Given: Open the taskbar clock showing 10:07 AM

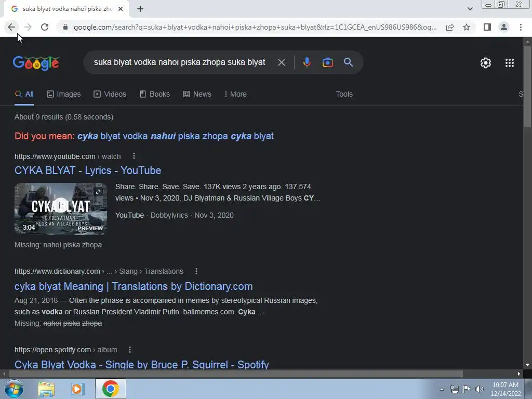Looking at the screenshot, I should tap(506, 389).
